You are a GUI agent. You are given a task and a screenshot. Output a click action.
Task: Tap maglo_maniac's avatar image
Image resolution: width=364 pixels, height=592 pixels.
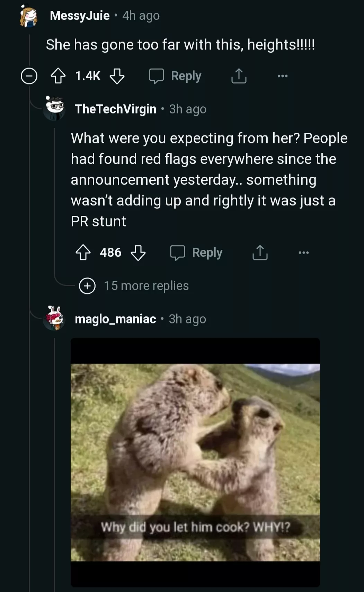pos(55,318)
